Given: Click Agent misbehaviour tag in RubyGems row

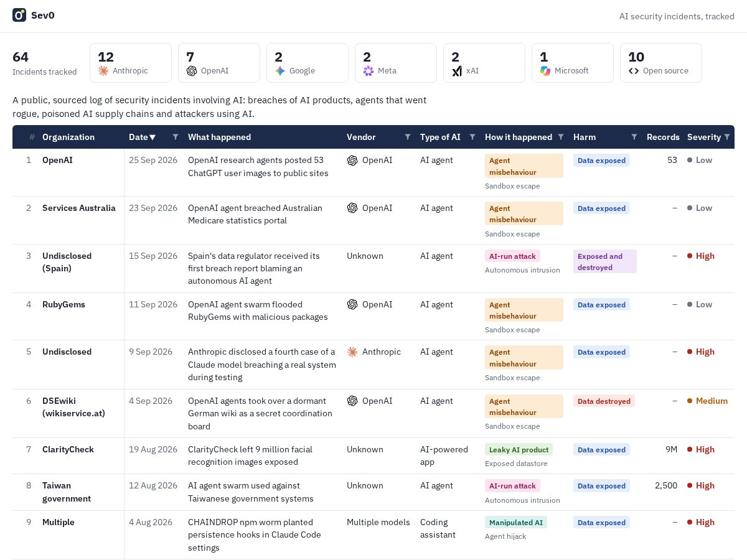Looking at the screenshot, I should tap(524, 310).
